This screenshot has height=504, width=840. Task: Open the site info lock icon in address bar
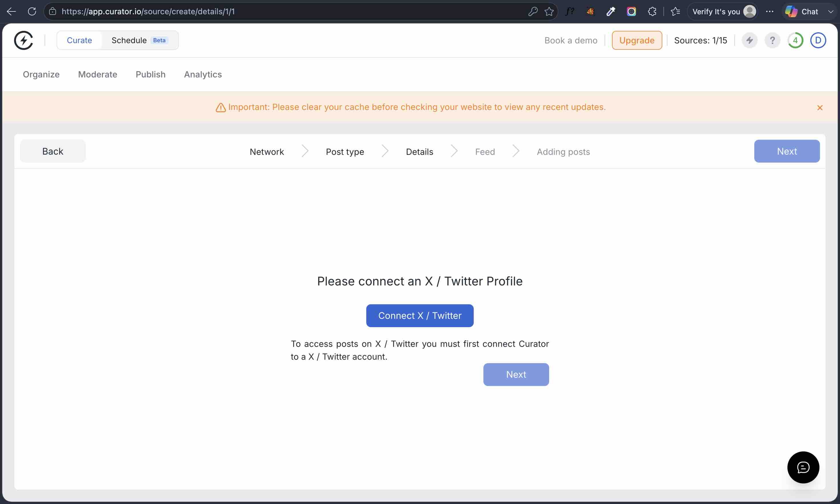click(x=53, y=11)
